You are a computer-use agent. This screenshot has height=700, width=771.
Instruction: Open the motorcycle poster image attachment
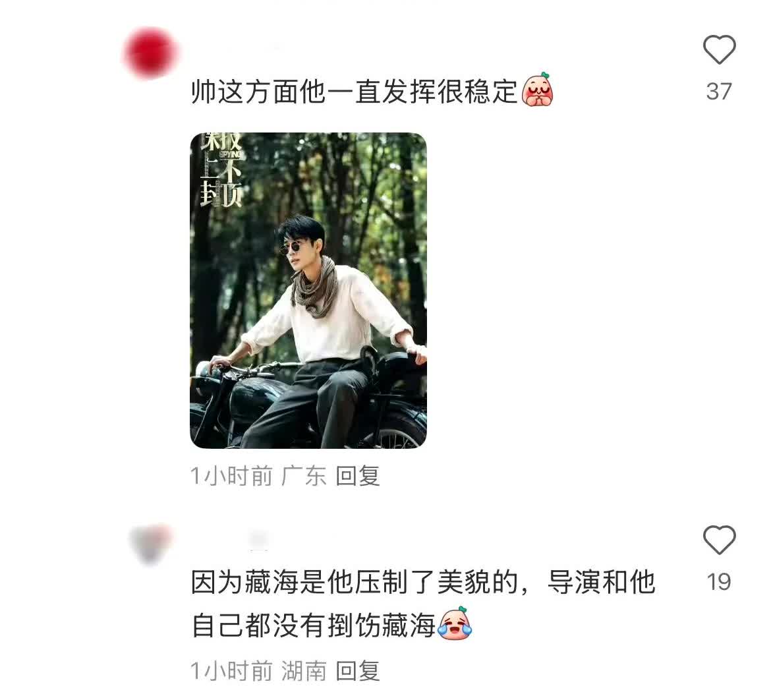coord(308,290)
